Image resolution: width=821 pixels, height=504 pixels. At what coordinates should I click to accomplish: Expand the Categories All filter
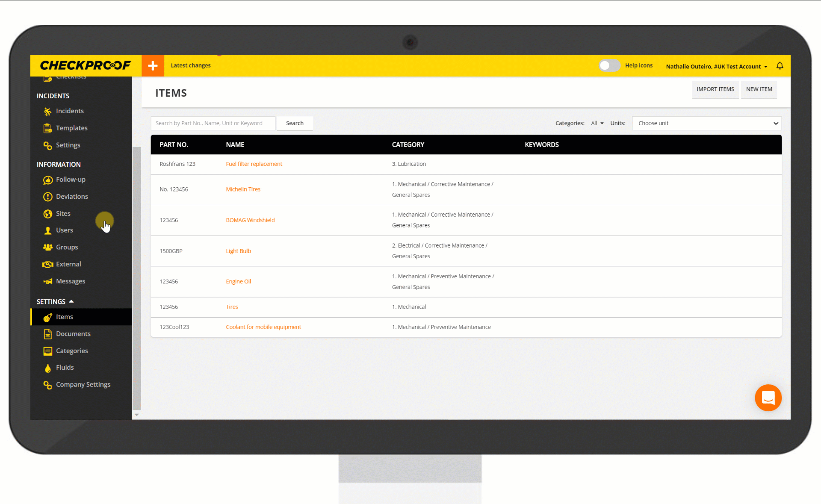pos(597,123)
